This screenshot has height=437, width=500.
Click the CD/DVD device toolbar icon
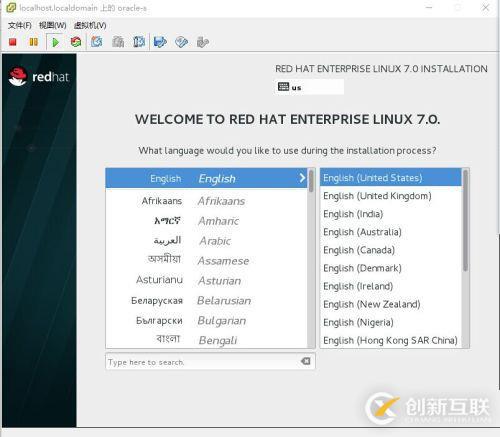pyautogui.click(x=181, y=42)
